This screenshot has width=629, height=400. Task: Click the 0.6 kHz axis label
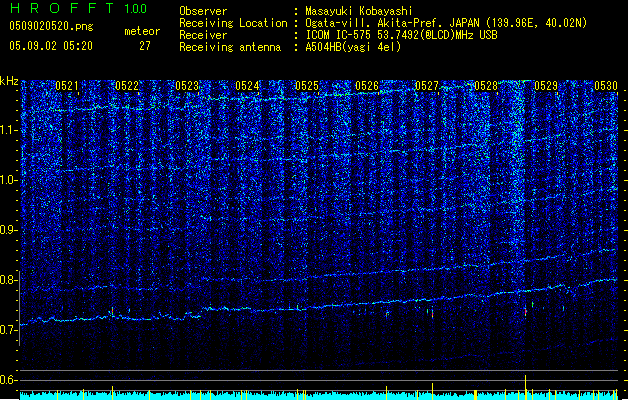[10, 380]
